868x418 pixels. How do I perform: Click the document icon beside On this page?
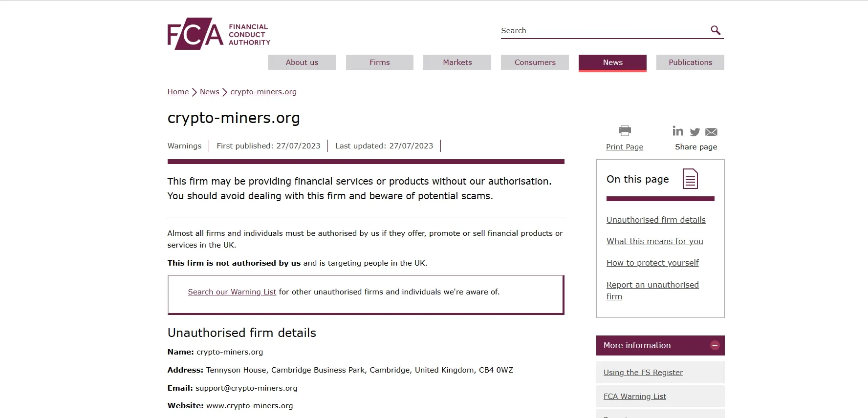pos(690,179)
